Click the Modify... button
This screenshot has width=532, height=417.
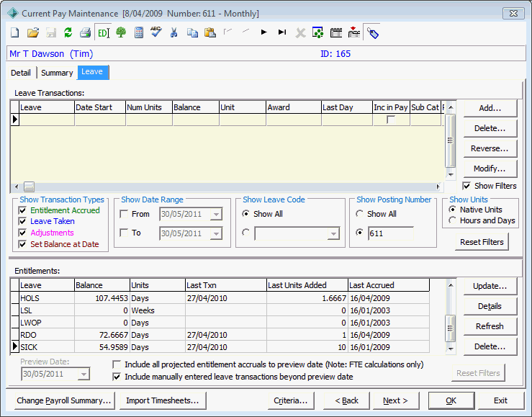tap(490, 169)
